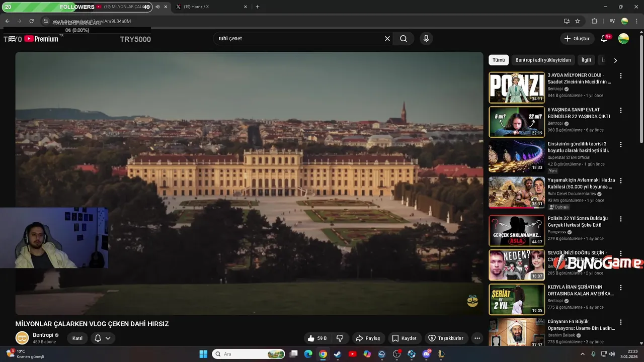644x362 pixels.
Task: Open the Hadza Kabilesi video thumbnail
Action: pos(517,192)
